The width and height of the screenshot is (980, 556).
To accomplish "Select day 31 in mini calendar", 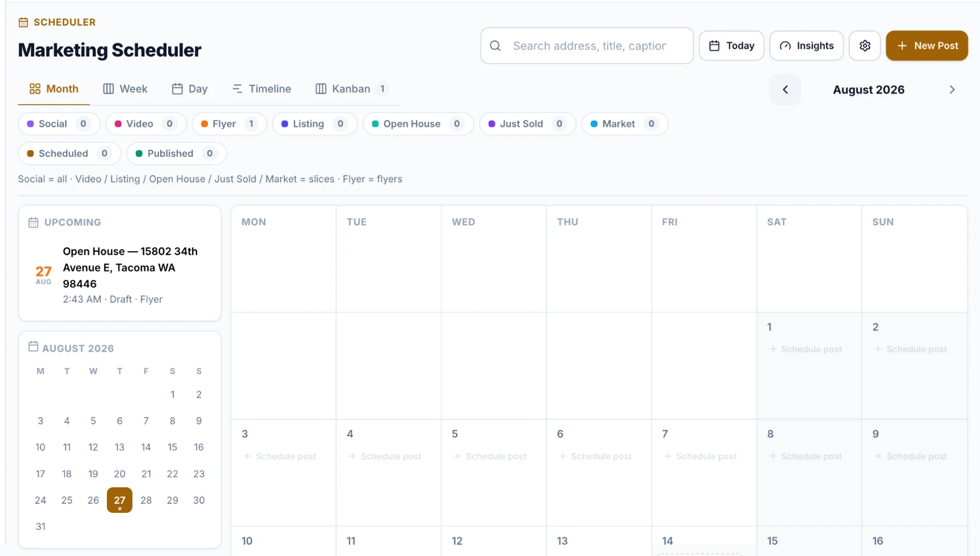I will (x=40, y=526).
